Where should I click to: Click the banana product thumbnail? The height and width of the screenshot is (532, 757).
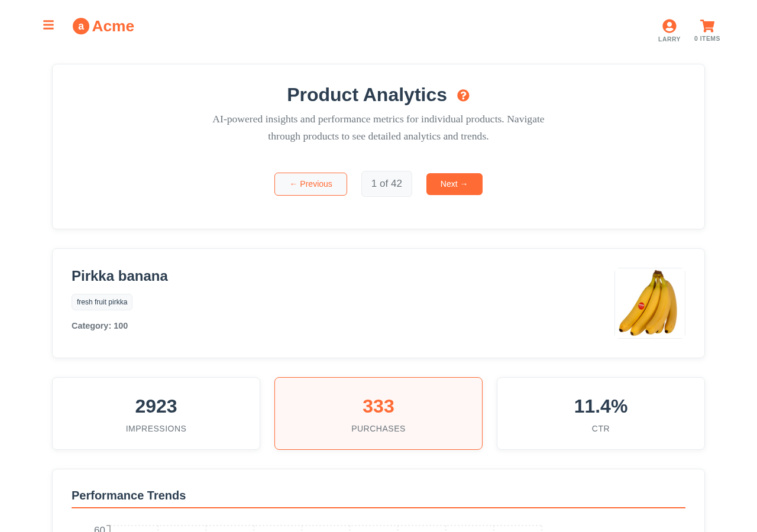click(x=649, y=303)
